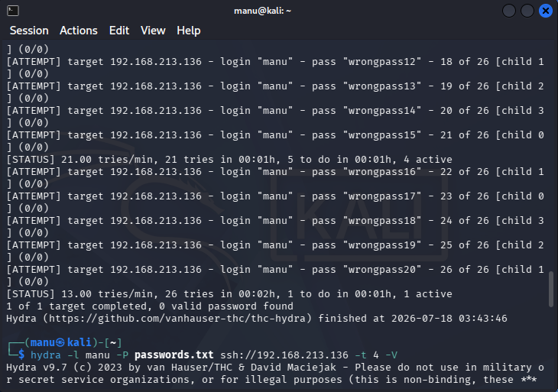Click "1 of 1 target completed" line
The height and width of the screenshot is (392, 558).
(x=150, y=306)
